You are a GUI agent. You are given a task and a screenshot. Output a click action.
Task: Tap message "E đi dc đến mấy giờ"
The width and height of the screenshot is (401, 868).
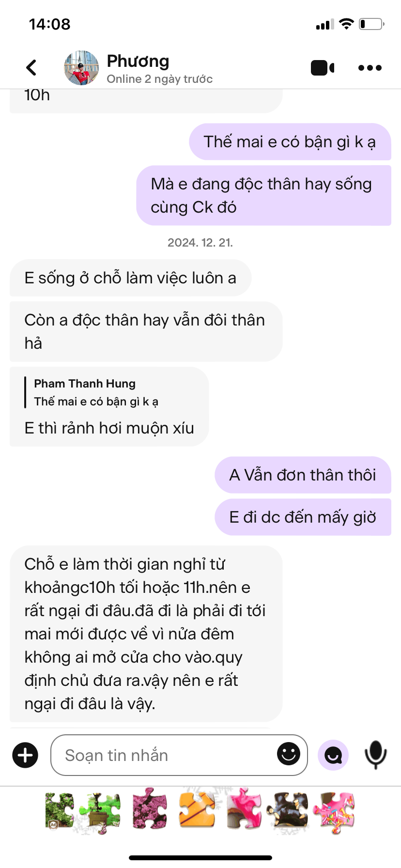coord(303,517)
